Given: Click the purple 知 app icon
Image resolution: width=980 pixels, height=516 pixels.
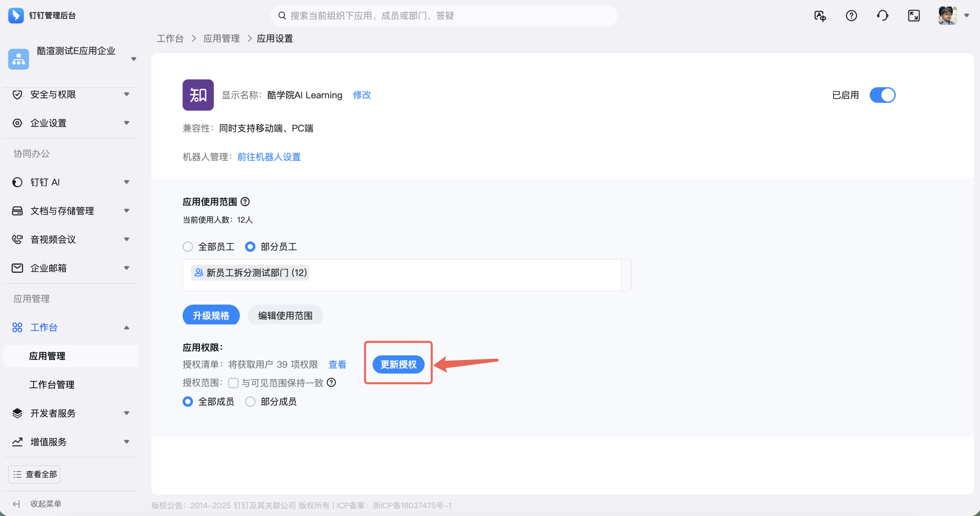Looking at the screenshot, I should tap(198, 95).
